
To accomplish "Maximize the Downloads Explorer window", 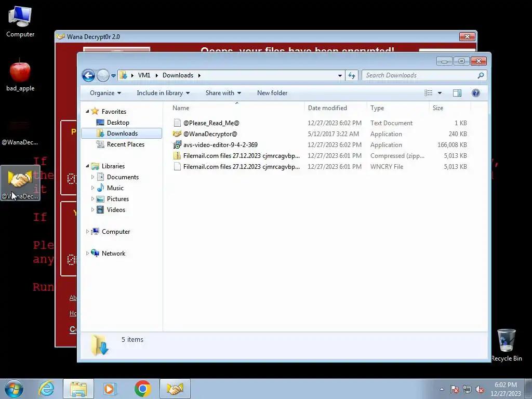I will click(x=461, y=61).
